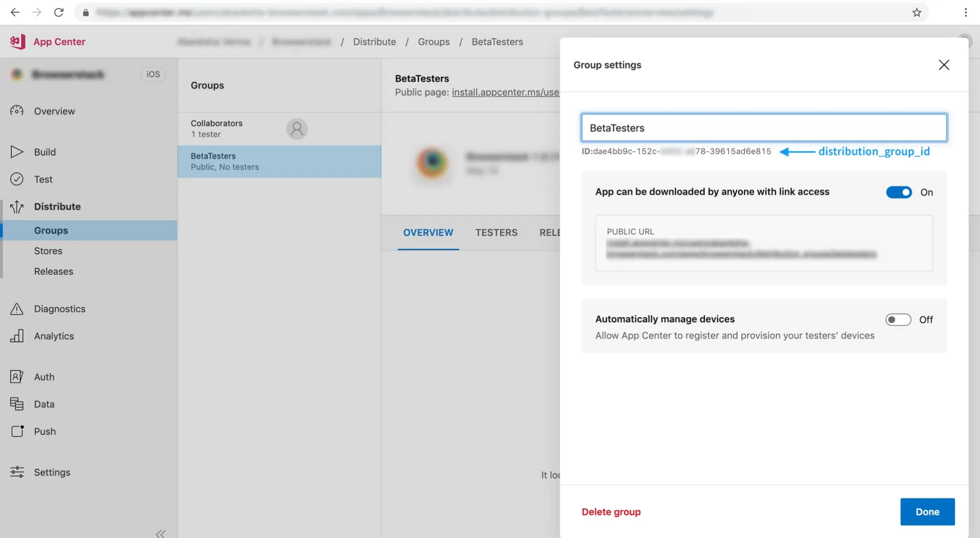The image size is (980, 538).
Task: Open the OVERVIEW tab
Action: pos(428,232)
